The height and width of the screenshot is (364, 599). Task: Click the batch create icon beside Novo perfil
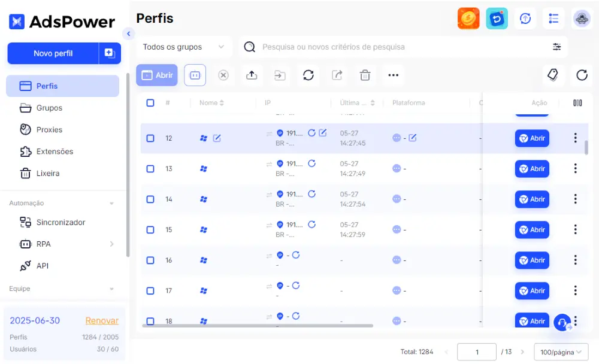tap(110, 53)
